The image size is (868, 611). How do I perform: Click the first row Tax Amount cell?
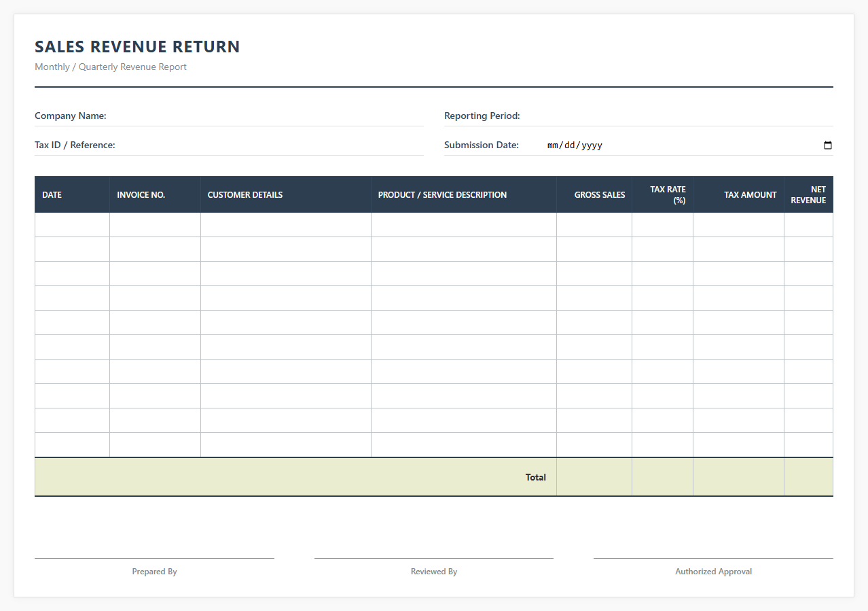click(738, 225)
